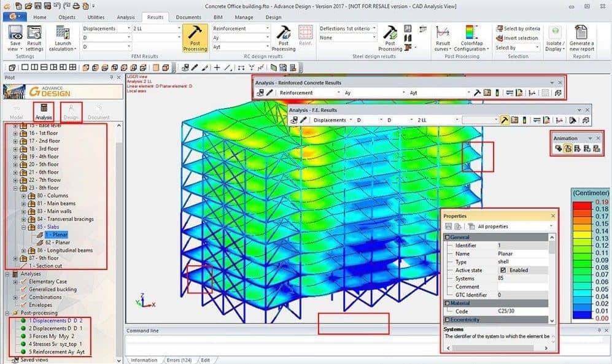Click the Isolate / Display icon
Image resolution: width=612 pixels, height=364 pixels.
555,37
